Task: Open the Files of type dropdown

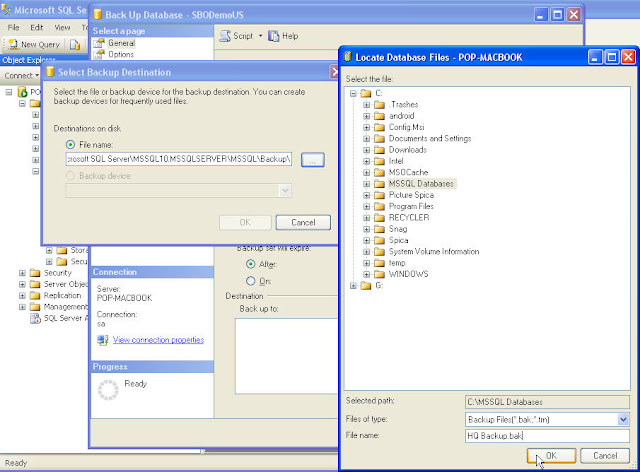Action: click(x=623, y=419)
